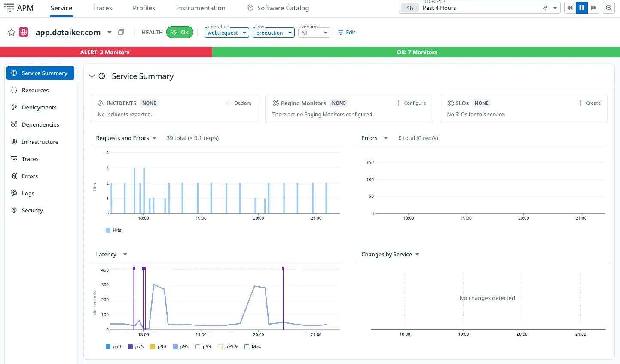Click the copy icon beside the service name
This screenshot has height=364, width=620.
[121, 32]
